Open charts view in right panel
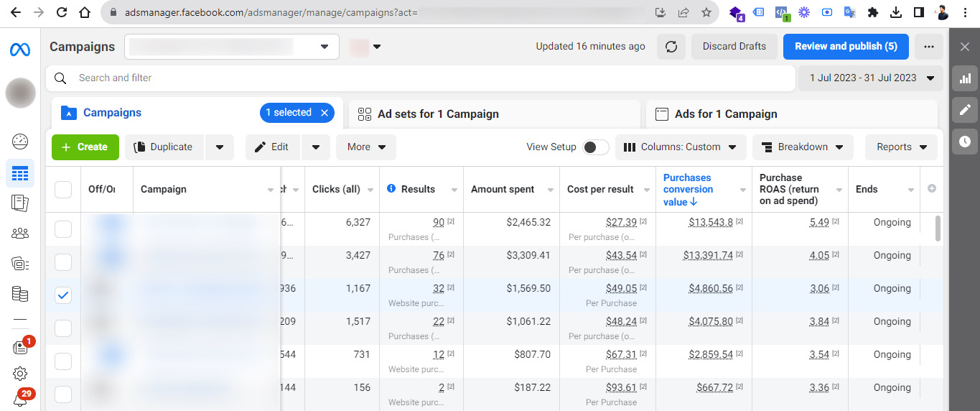 pyautogui.click(x=965, y=78)
